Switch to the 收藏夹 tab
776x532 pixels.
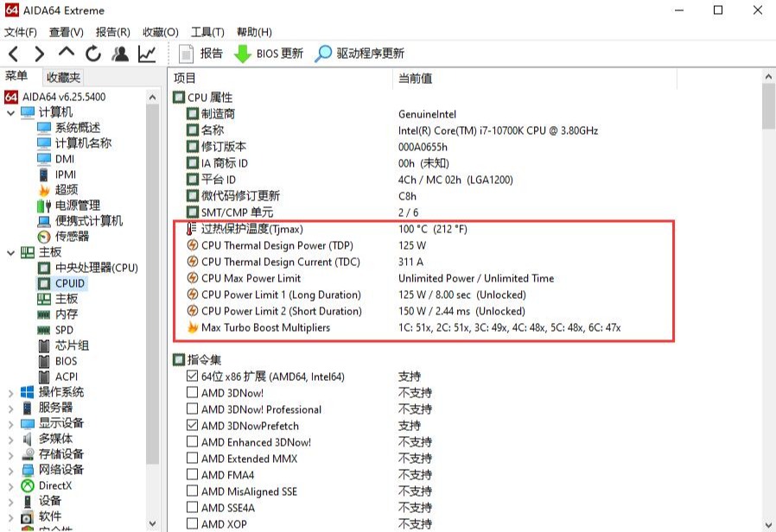pyautogui.click(x=63, y=77)
